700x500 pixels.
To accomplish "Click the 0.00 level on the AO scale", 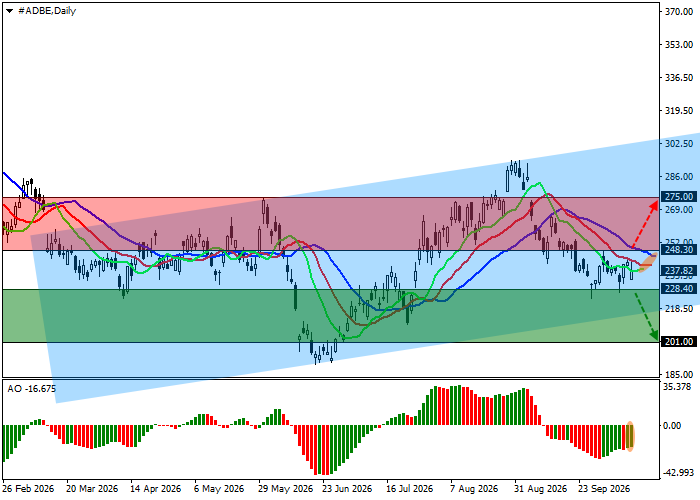I will 672,425.
